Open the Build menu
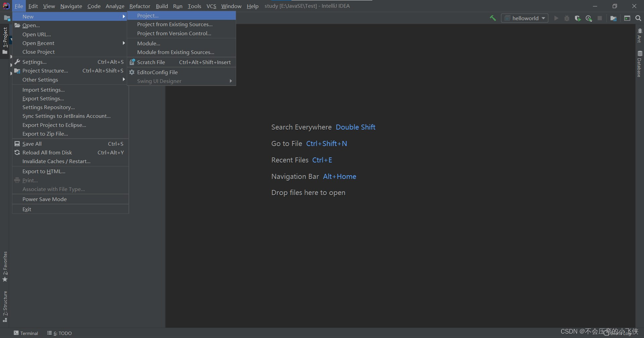 (x=162, y=6)
